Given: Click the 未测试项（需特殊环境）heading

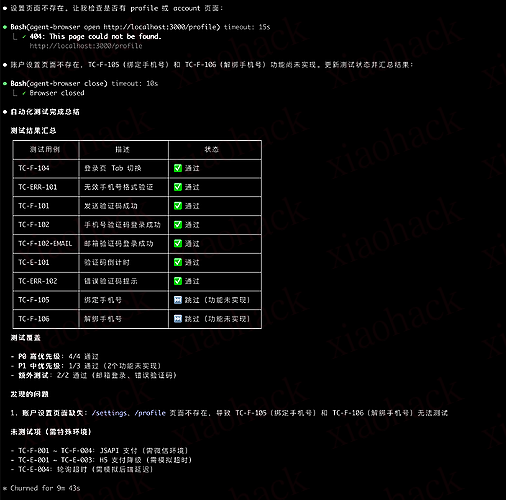Looking at the screenshot, I should [x=51, y=432].
